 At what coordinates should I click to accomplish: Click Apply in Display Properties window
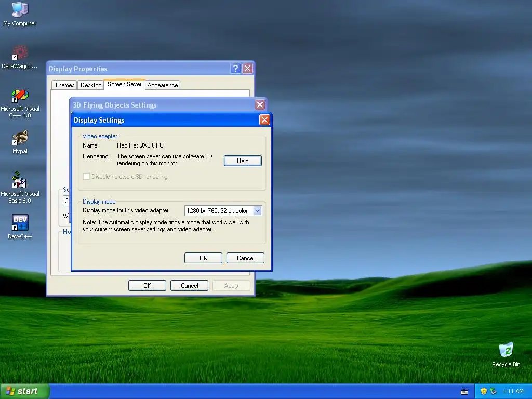click(231, 285)
